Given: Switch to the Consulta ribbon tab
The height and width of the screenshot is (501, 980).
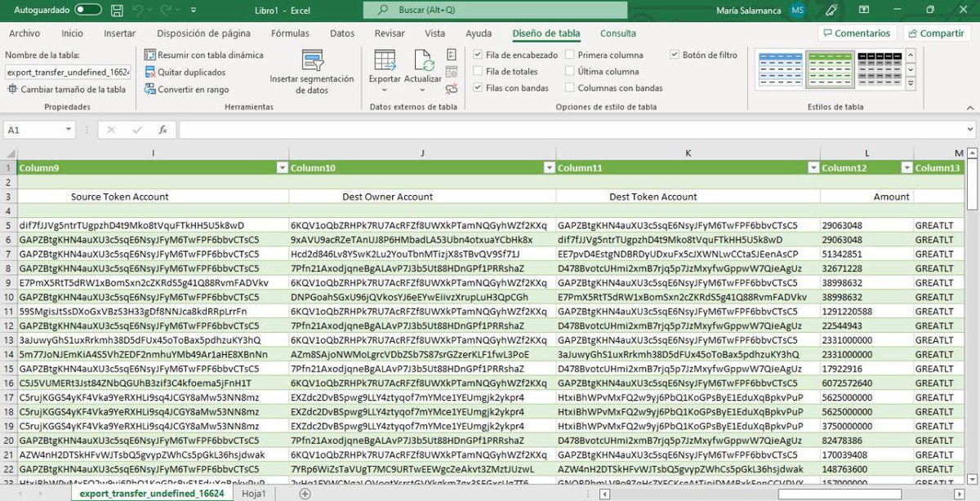Looking at the screenshot, I should click(x=617, y=33).
